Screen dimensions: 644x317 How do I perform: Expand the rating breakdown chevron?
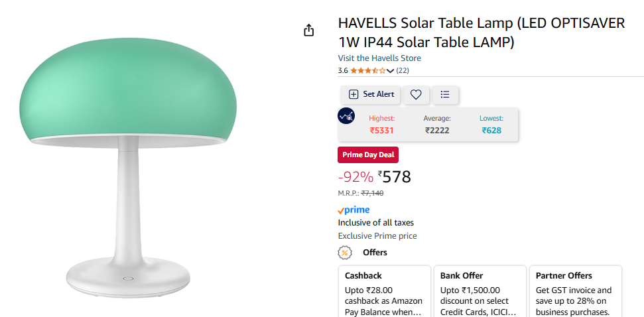coord(390,71)
